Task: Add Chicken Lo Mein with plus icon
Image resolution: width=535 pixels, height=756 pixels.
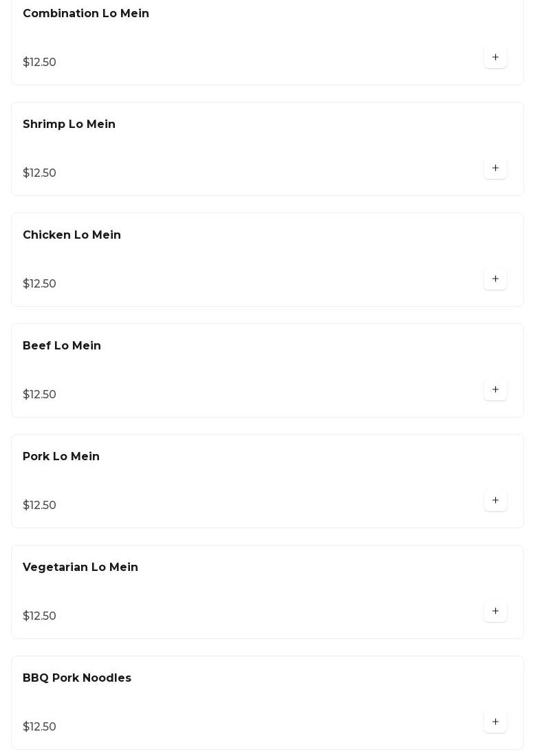Action: pos(495,279)
